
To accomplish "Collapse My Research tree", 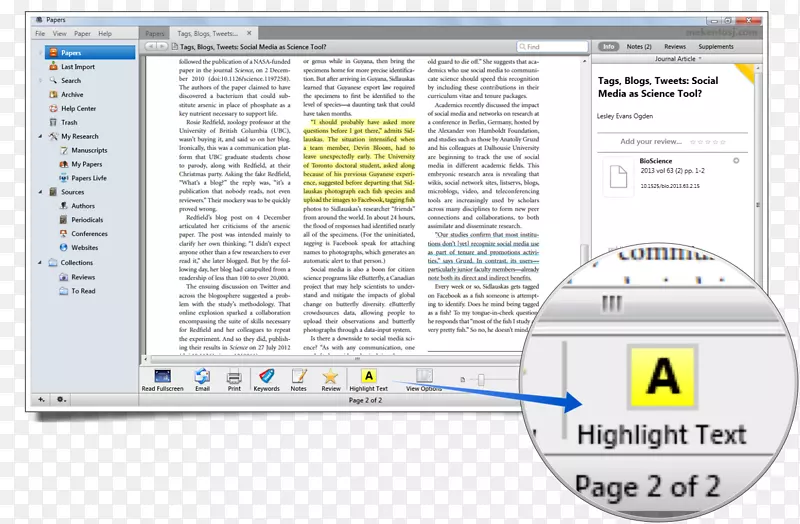I will (40, 136).
